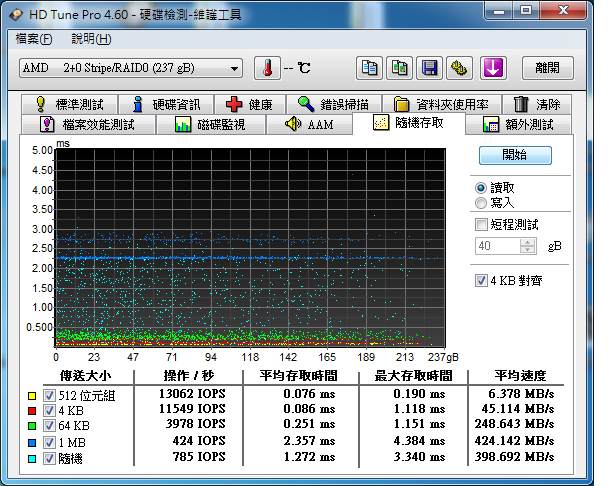Close the HD Tune Pro window
This screenshot has width=614, height=486.
(563, 11)
